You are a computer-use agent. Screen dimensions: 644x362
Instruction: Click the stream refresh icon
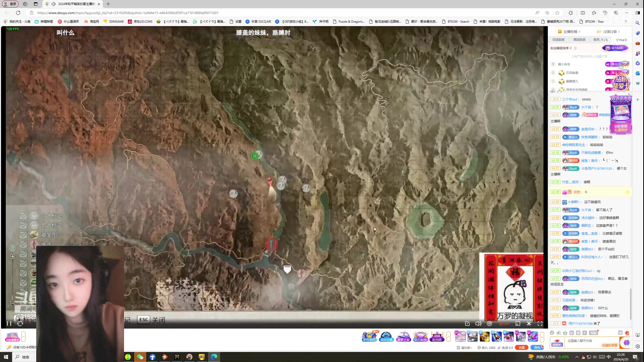(x=20, y=324)
